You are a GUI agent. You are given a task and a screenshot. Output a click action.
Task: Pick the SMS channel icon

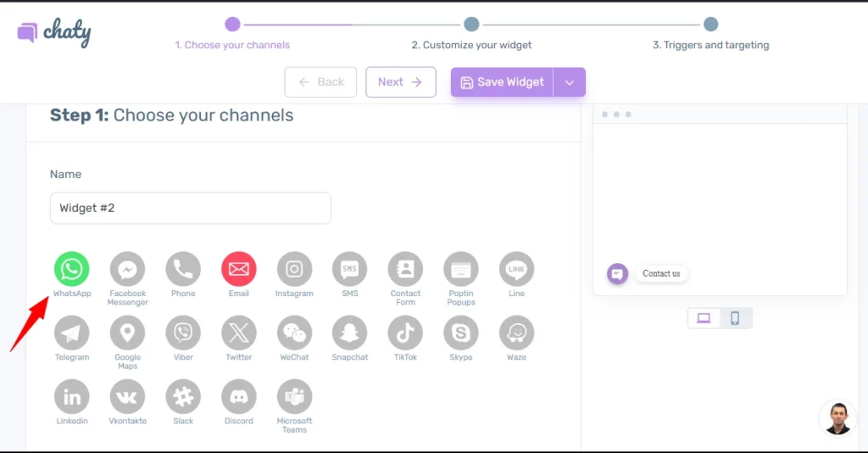[x=350, y=269]
